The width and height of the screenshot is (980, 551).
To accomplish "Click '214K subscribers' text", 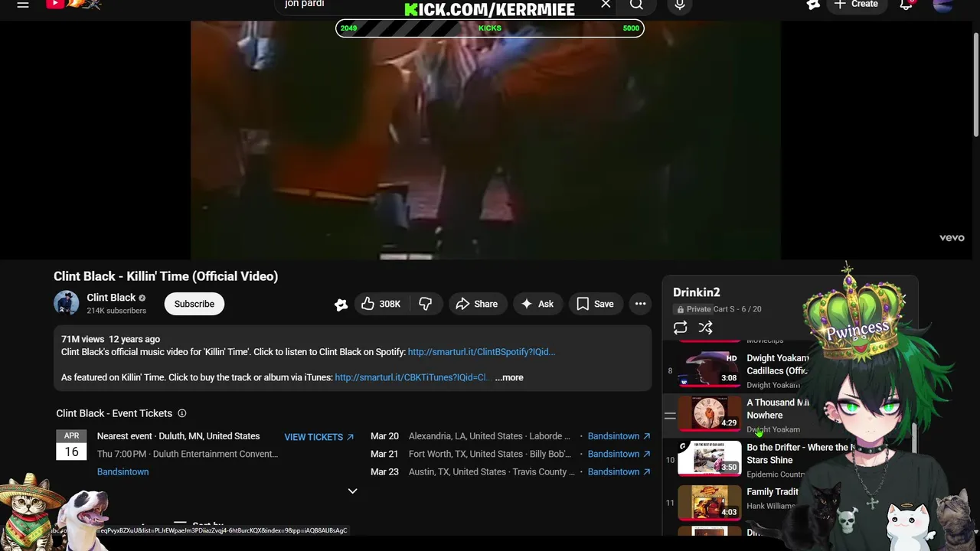I will click(116, 311).
